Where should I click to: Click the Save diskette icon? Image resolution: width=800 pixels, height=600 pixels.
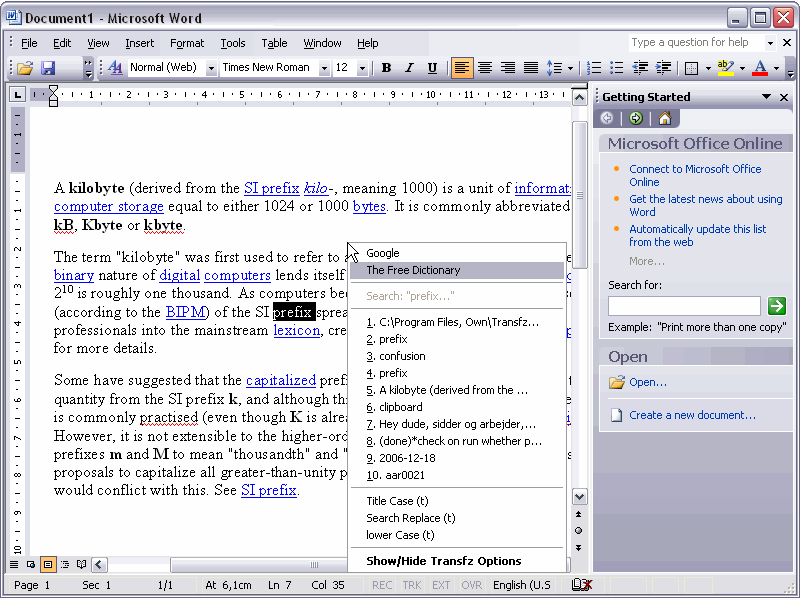click(x=48, y=68)
